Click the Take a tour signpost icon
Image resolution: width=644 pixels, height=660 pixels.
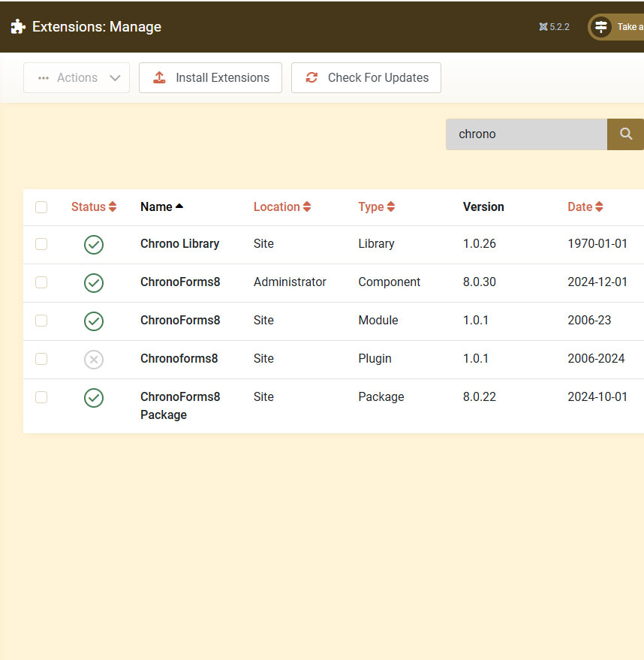601,27
